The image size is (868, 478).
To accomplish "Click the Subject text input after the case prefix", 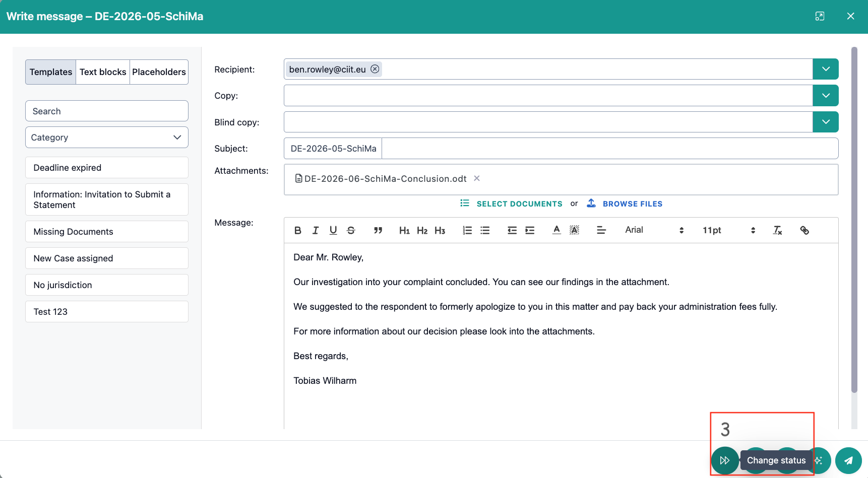I will point(610,149).
